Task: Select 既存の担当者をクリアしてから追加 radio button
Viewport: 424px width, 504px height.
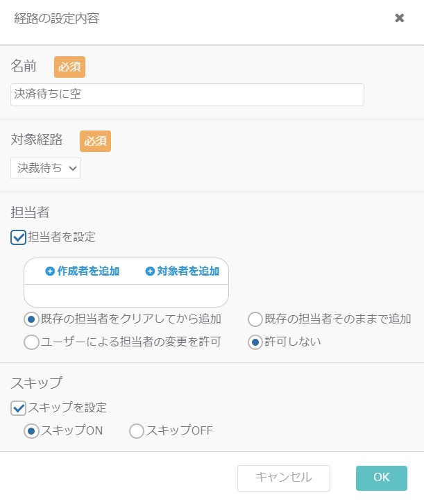Action: click(31, 319)
